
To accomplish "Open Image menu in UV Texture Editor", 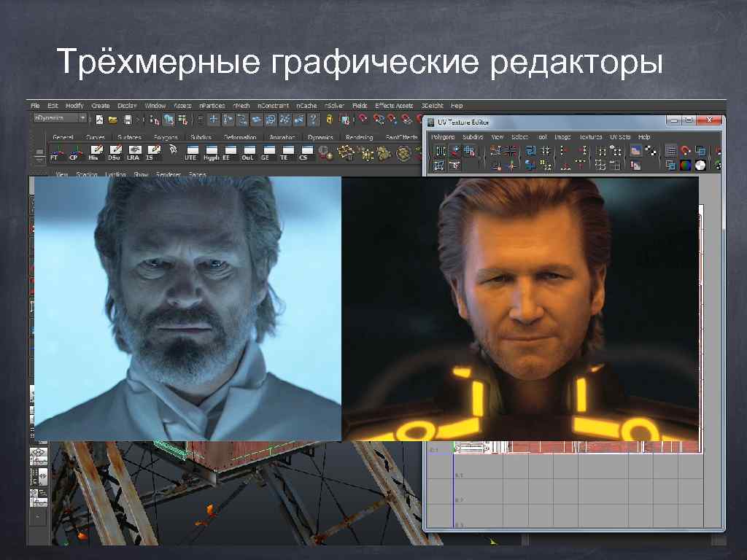I will 562,136.
